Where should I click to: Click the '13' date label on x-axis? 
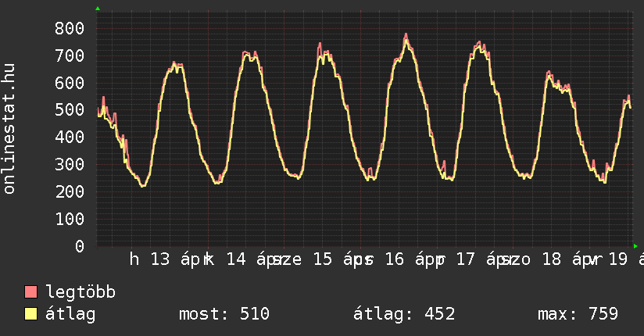pyautogui.click(x=160, y=260)
